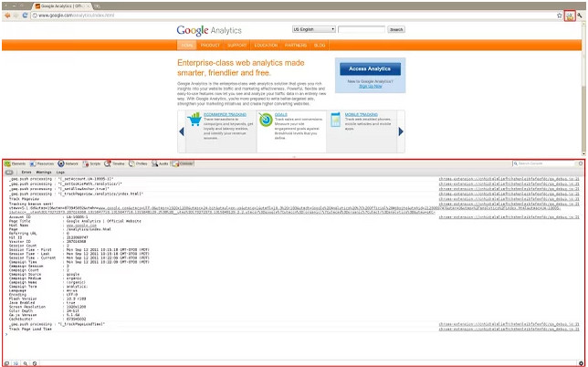Open the US English language dropdown
588x367 pixels.
[314, 29]
